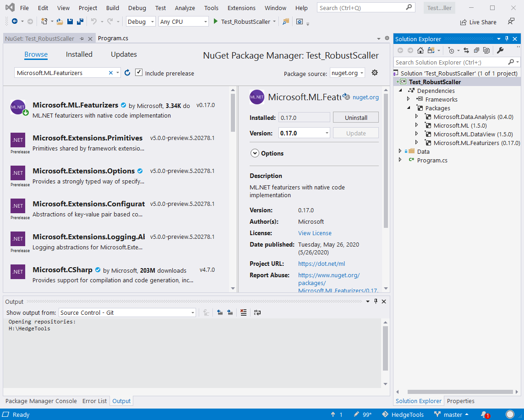
Task: Click the Properties wrench in Solution Explorer
Action: point(500,50)
